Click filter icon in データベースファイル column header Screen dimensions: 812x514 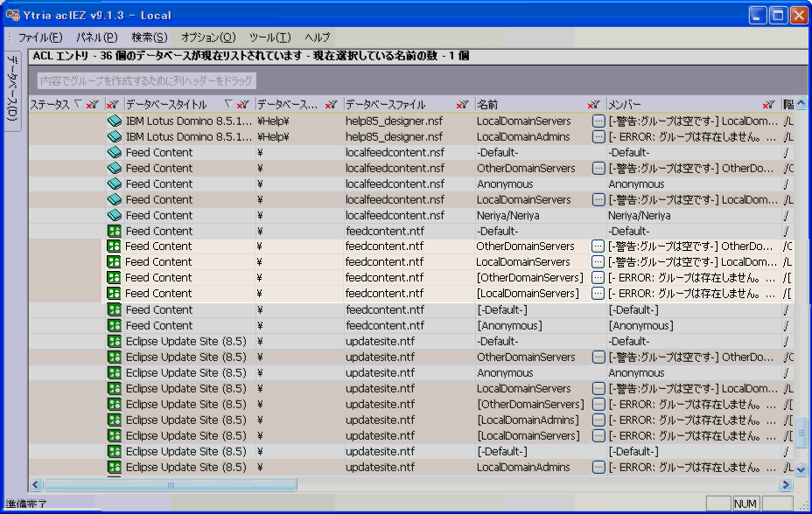(x=462, y=105)
